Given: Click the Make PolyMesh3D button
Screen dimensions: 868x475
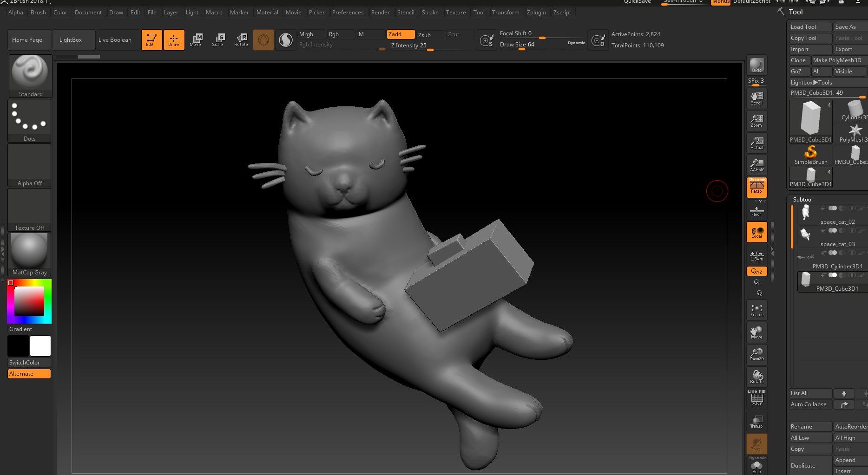Looking at the screenshot, I should pos(837,60).
